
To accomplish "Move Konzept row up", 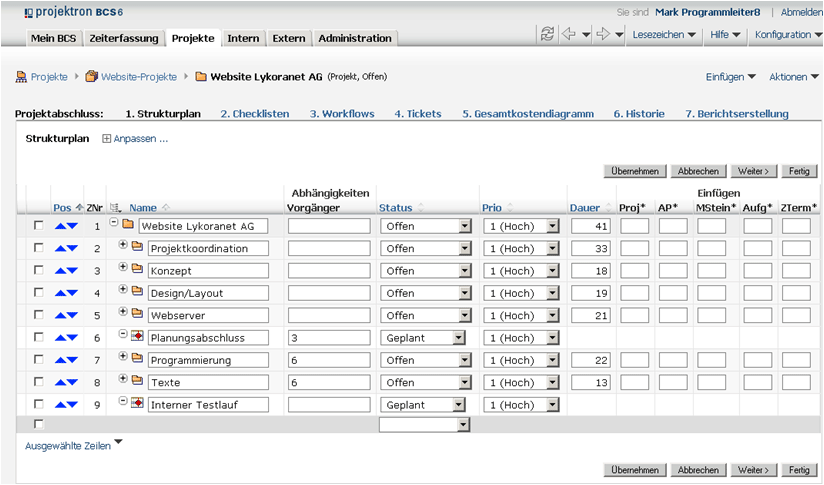I will click(60, 271).
